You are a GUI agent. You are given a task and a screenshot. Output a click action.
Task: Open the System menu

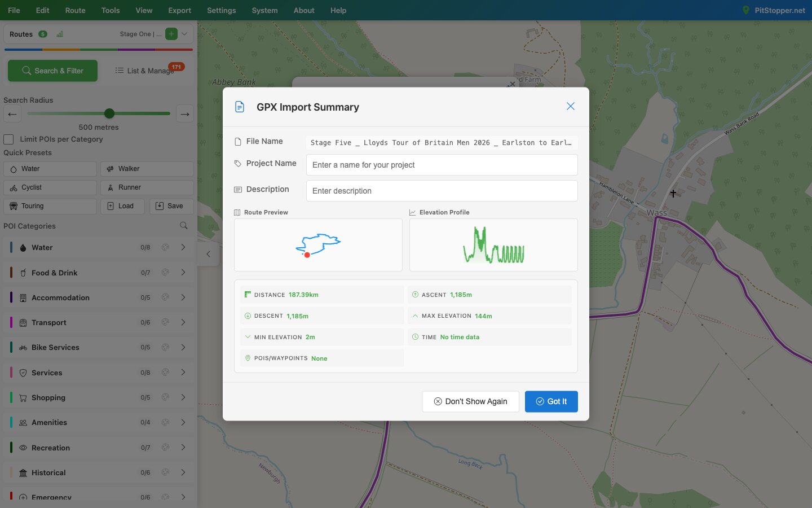click(x=264, y=10)
